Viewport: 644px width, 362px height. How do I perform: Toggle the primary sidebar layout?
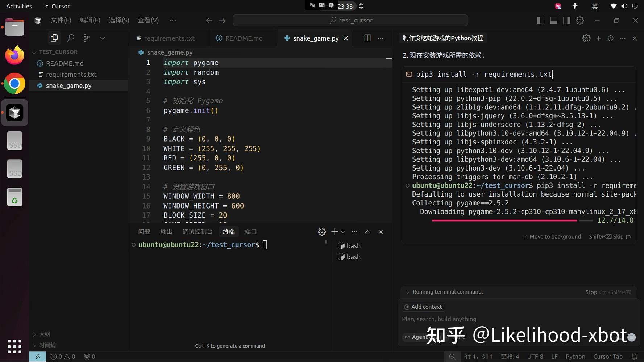(540, 21)
